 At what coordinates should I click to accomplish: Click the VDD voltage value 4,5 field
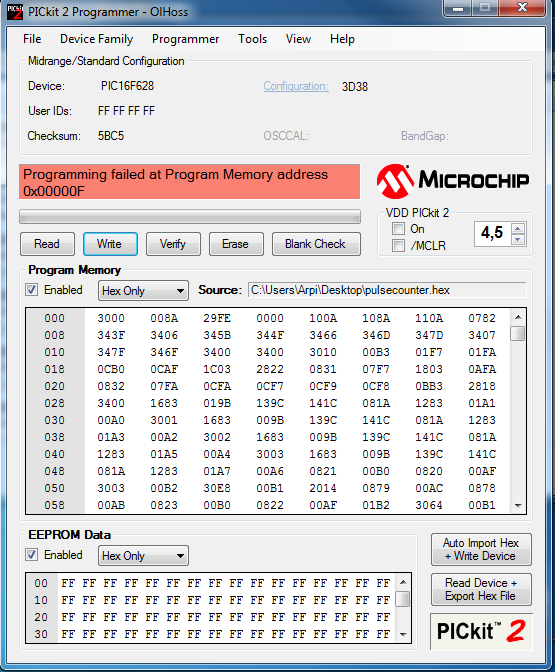coord(492,234)
